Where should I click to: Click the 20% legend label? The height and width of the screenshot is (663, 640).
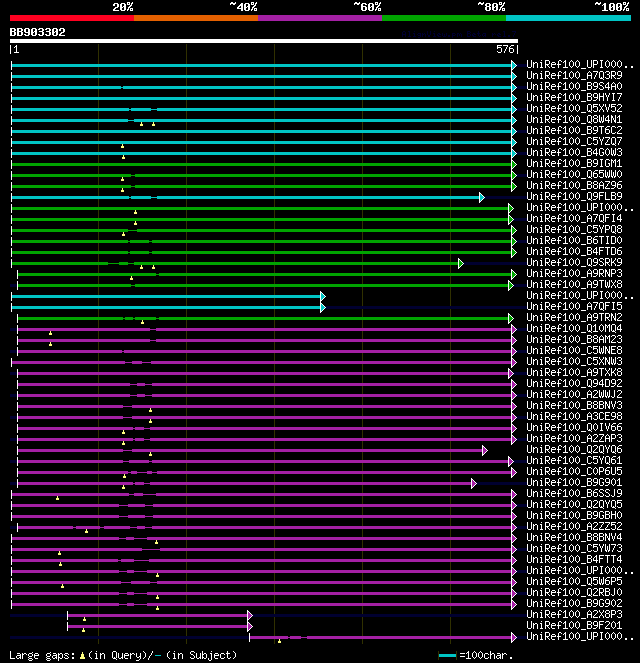click(123, 7)
